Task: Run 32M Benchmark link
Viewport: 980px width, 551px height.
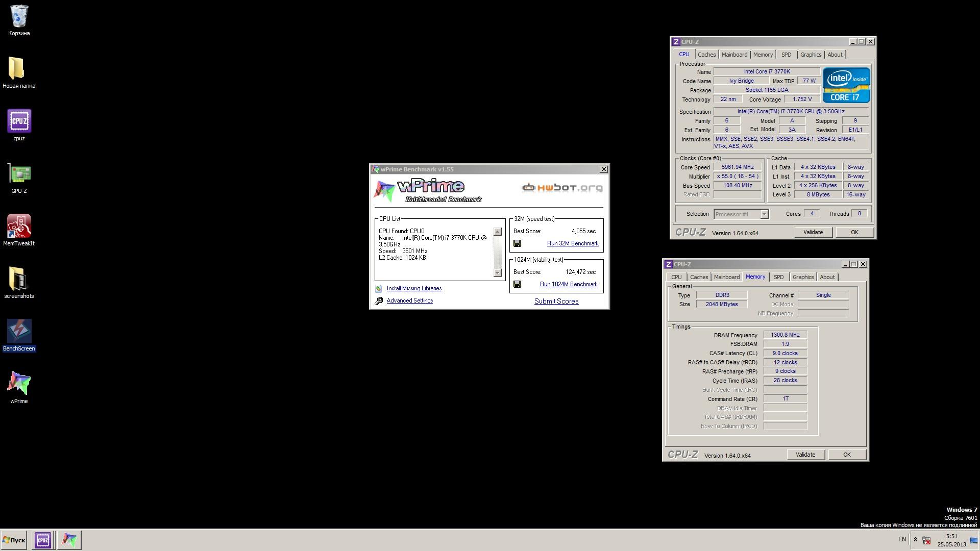Action: [x=573, y=244]
